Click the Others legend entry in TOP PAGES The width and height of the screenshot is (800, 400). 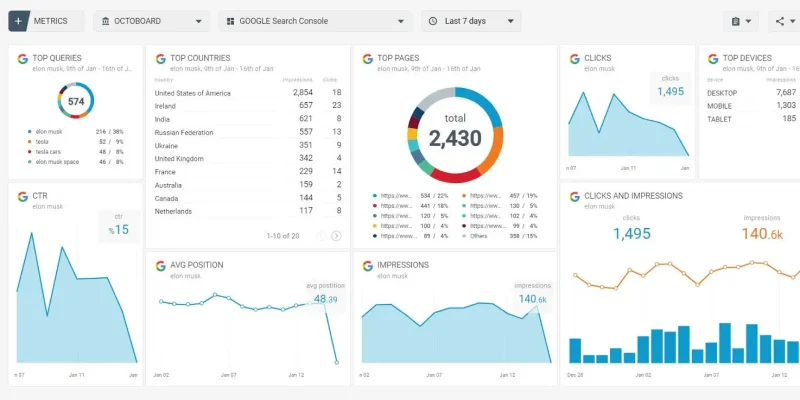pyautogui.click(x=499, y=236)
